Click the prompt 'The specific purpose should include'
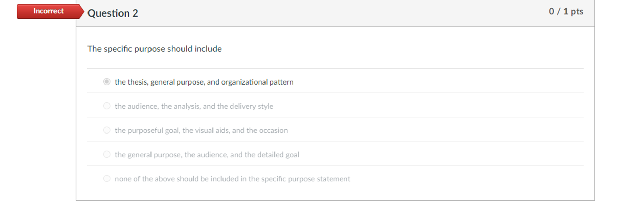The image size is (644, 217). [x=154, y=49]
